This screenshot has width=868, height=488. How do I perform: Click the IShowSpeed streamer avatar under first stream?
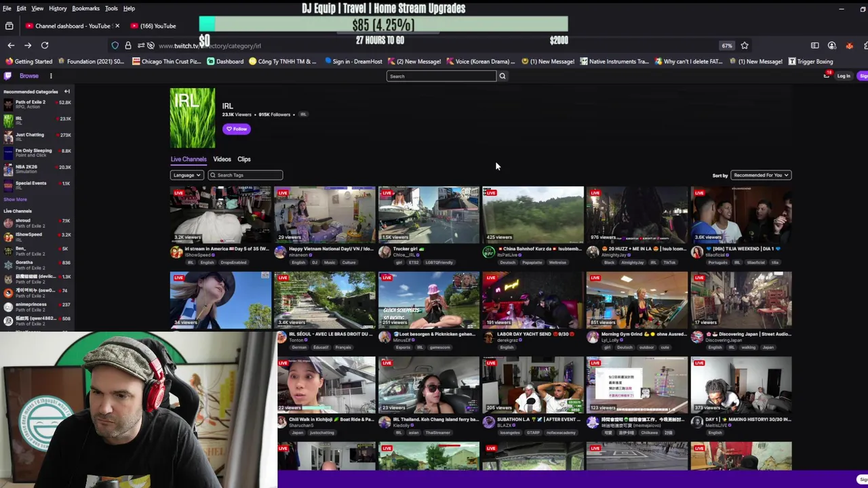tap(176, 252)
